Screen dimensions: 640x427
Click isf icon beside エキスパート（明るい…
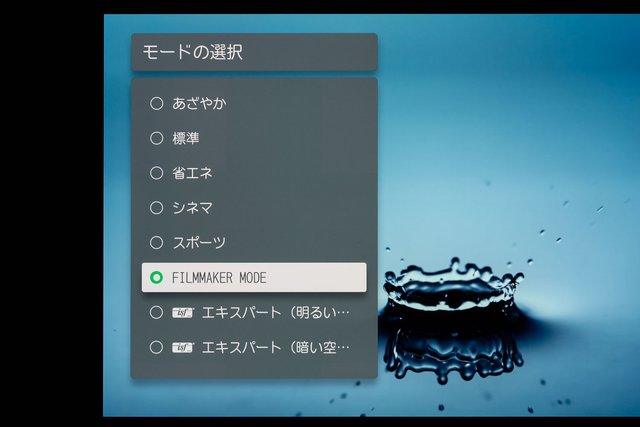tap(182, 313)
